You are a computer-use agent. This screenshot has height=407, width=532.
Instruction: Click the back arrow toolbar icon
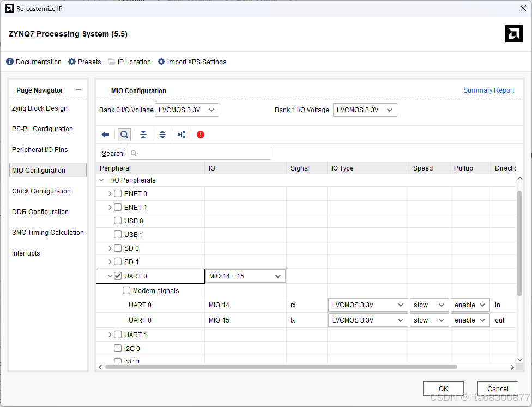(105, 135)
